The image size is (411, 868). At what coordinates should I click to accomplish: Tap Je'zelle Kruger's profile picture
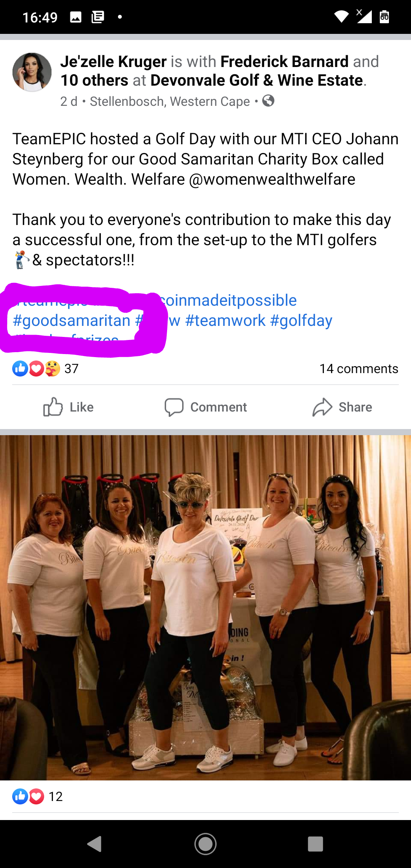[x=32, y=72]
